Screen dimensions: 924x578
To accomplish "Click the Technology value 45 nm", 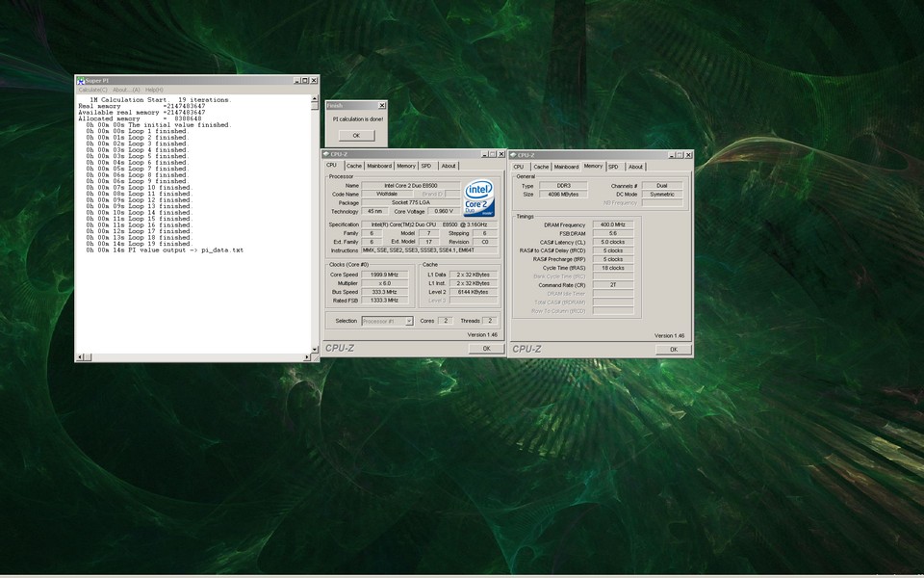I will click(374, 211).
